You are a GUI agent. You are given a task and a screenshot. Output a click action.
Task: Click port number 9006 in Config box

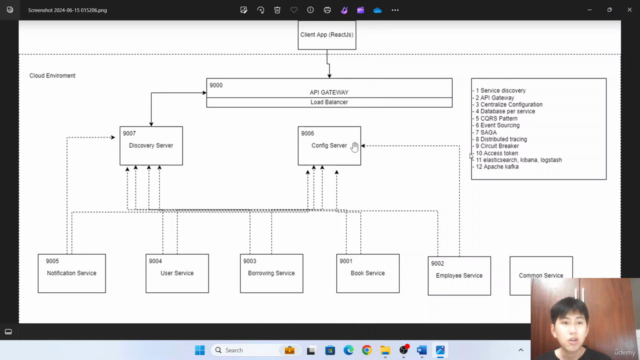coord(307,133)
